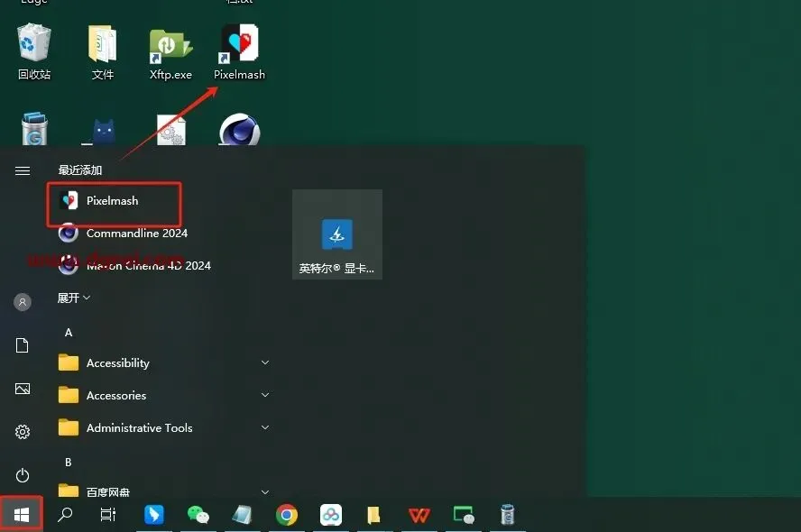Open Google Chrome on the taskbar
Viewport: 801px width, 532px height.
pyautogui.click(x=287, y=515)
